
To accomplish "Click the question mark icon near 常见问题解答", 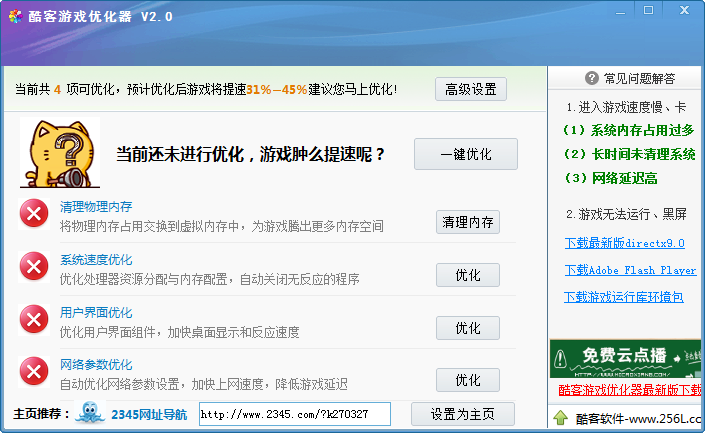I will 592,78.
